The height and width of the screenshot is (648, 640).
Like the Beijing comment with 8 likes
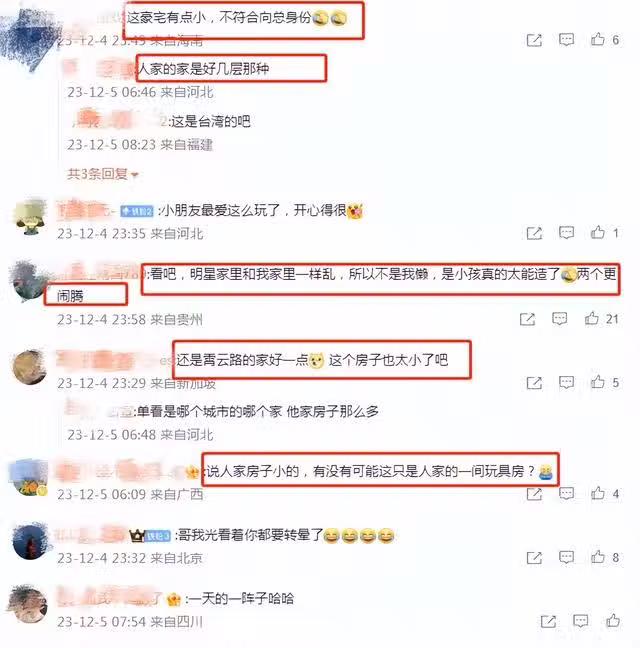click(597, 557)
